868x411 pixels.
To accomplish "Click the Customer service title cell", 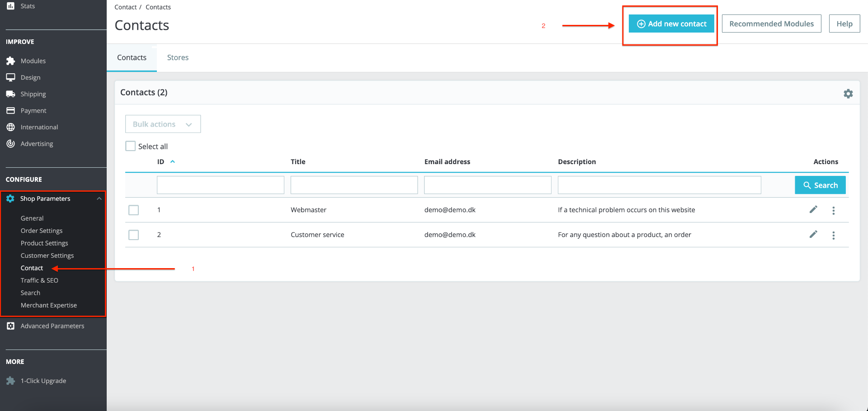I will (x=317, y=235).
